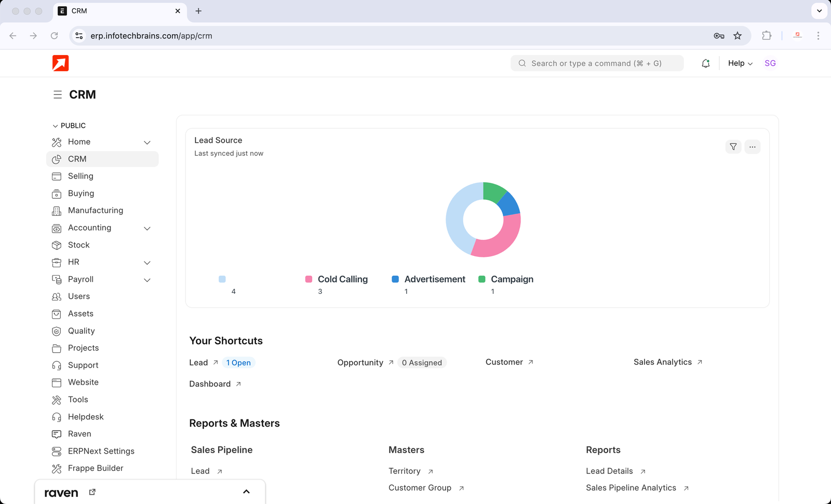Click the notification bell icon
Image resolution: width=831 pixels, height=504 pixels.
[x=705, y=63]
